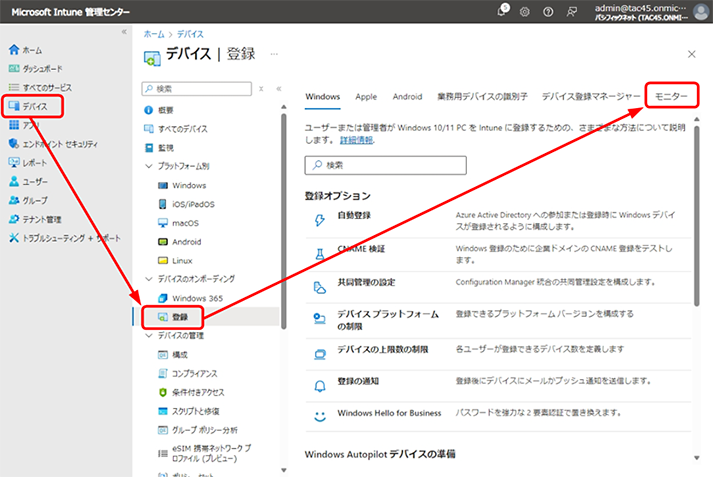
Task: Open the help question mark icon
Action: click(548, 12)
